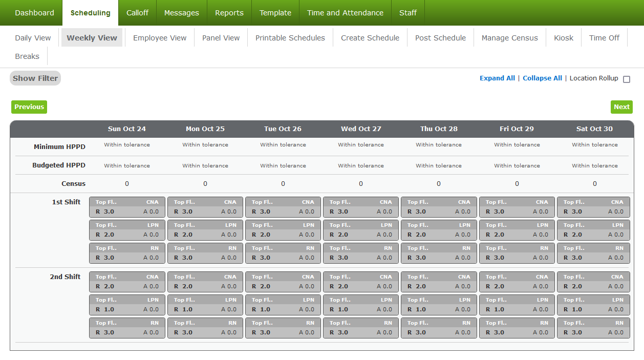Go to the Breaks view
Viewport: 644px width, 360px height.
point(27,56)
